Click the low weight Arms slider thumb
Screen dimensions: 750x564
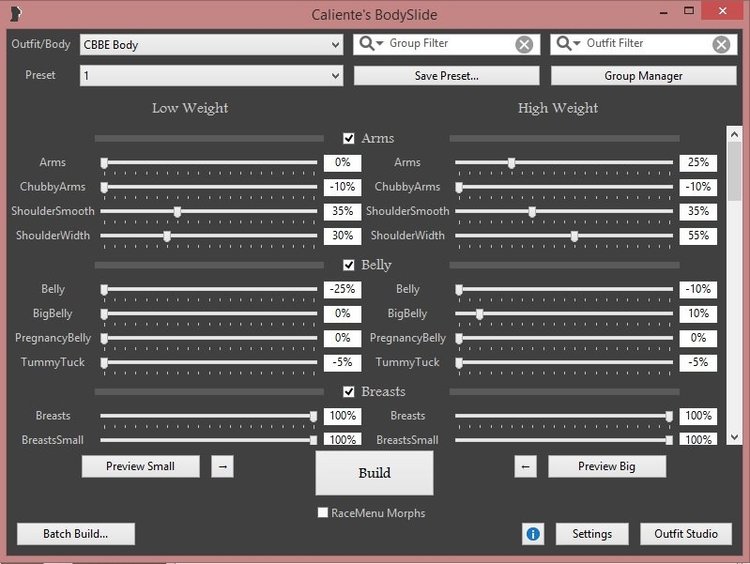(x=104, y=163)
